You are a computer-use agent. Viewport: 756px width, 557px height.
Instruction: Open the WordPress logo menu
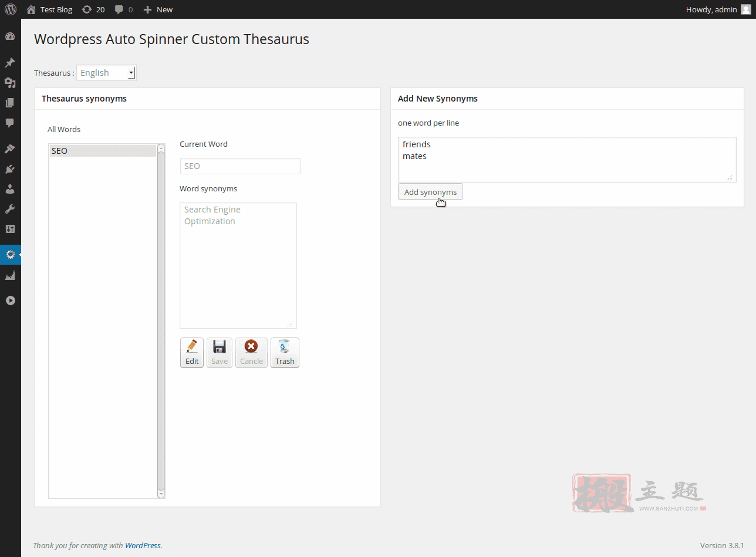(11, 9)
